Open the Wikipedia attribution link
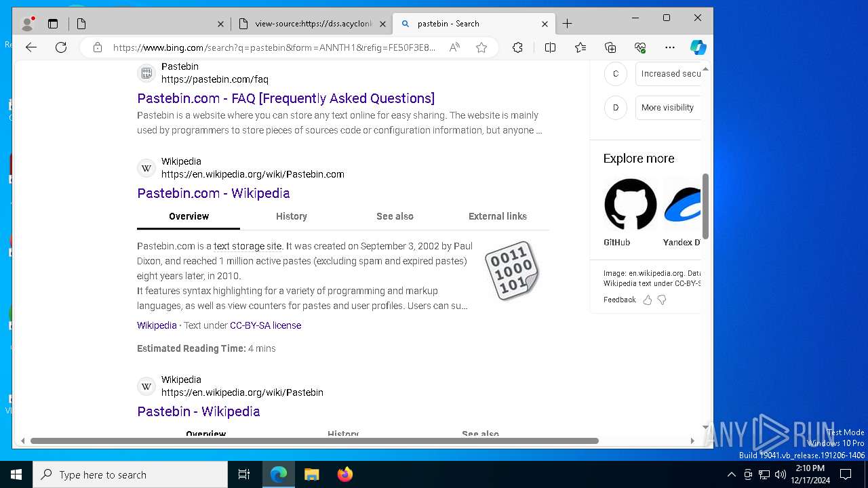Screen dimensions: 868x488 [x=157, y=325]
